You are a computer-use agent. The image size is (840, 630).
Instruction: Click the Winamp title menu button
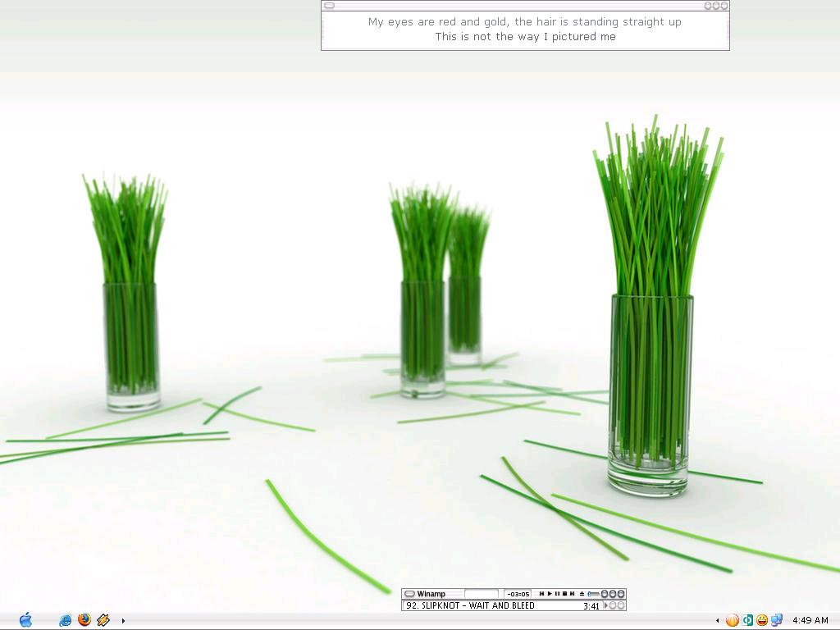[410, 594]
